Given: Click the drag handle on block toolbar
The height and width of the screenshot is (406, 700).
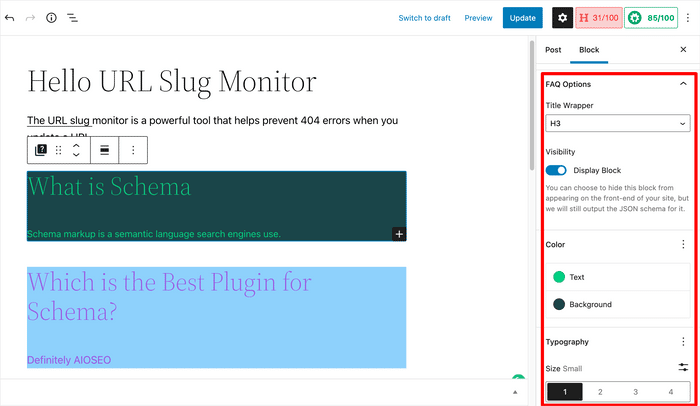Looking at the screenshot, I should point(58,150).
